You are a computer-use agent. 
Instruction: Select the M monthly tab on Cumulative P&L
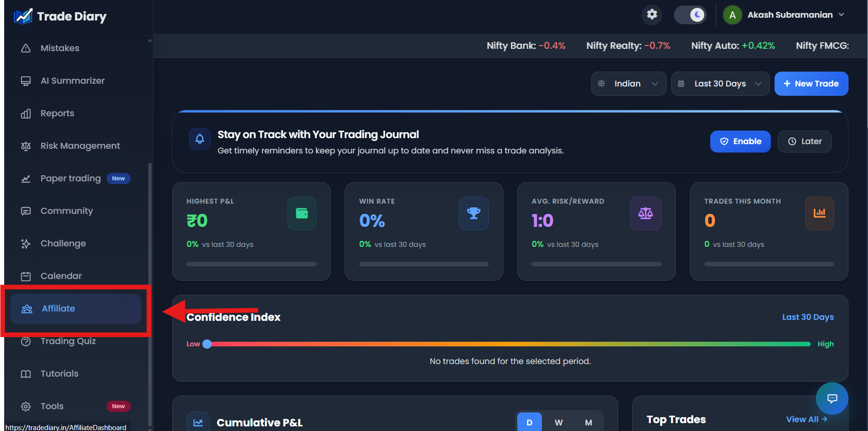coord(588,422)
